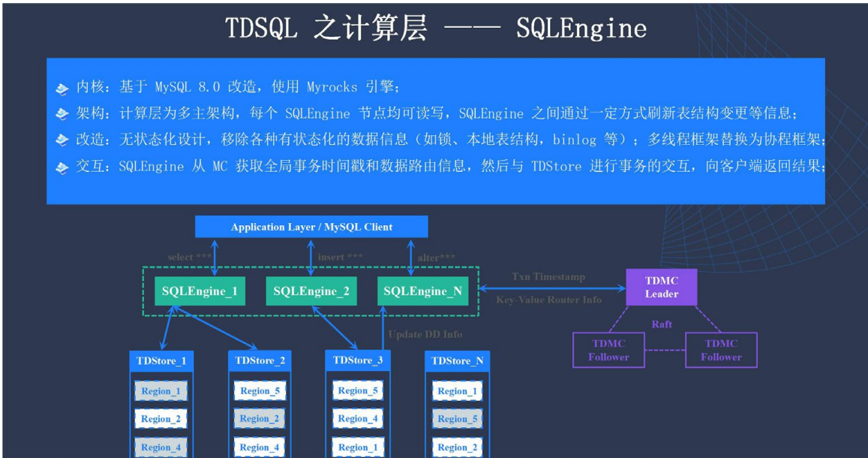Screen dimensions: 868x458
Task: Click the Raft label
Action: coord(662,324)
